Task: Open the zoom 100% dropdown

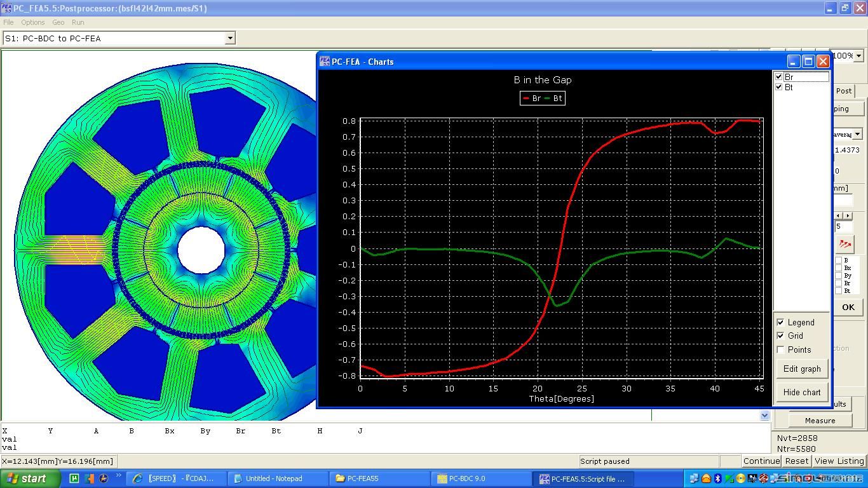Action: point(858,56)
